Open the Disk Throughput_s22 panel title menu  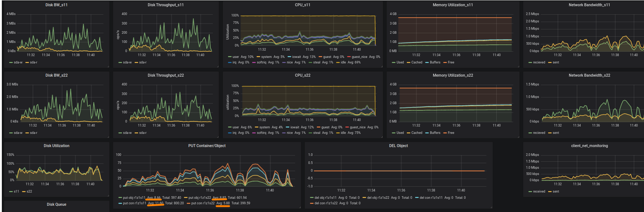(166, 75)
